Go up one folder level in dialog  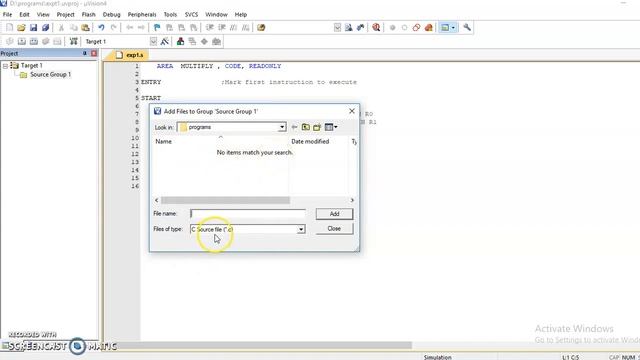306,127
